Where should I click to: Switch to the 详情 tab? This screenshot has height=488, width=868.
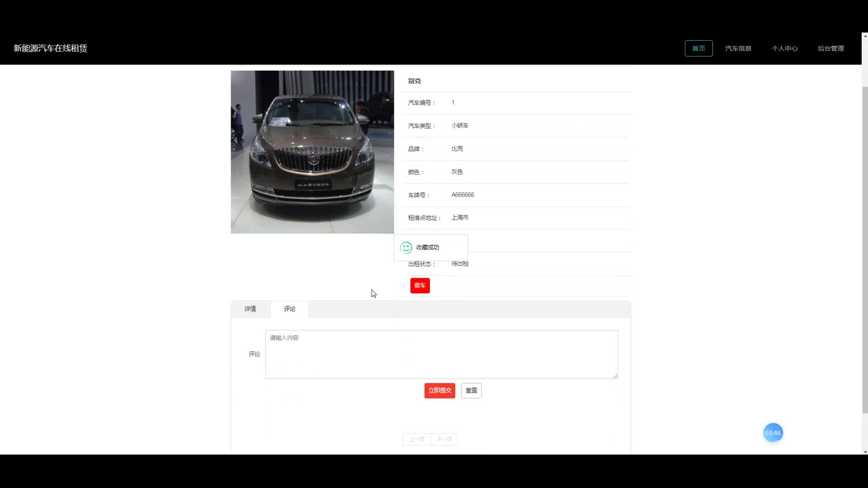point(250,309)
